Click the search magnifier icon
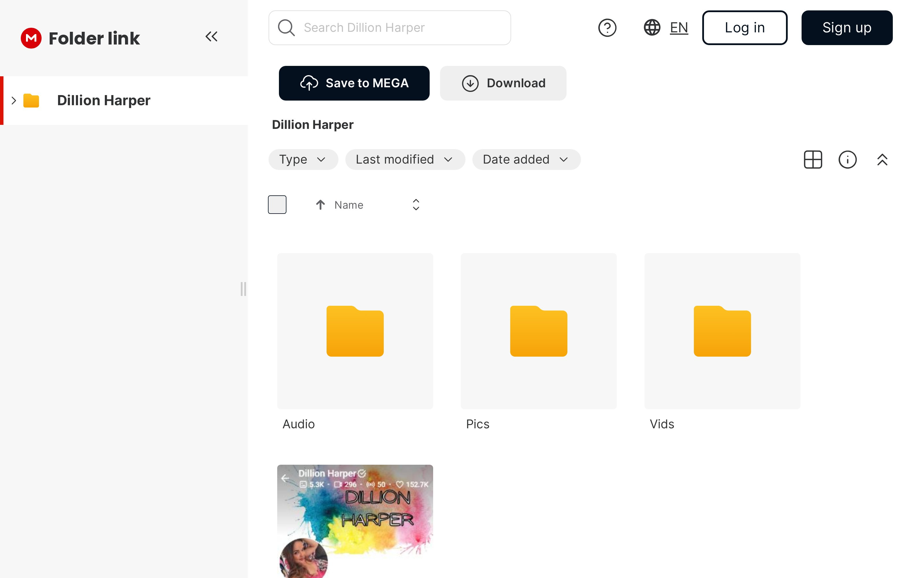The image size is (924, 578). click(286, 28)
